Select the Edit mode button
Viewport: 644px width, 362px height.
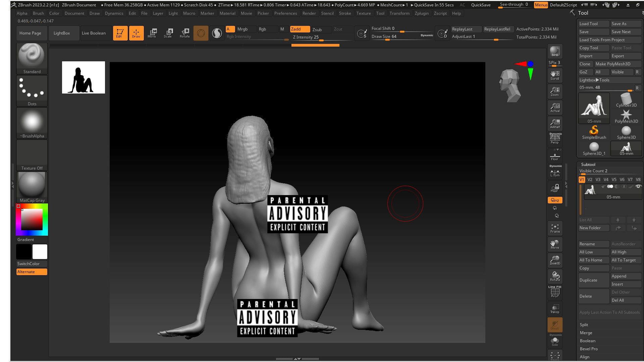[120, 33]
